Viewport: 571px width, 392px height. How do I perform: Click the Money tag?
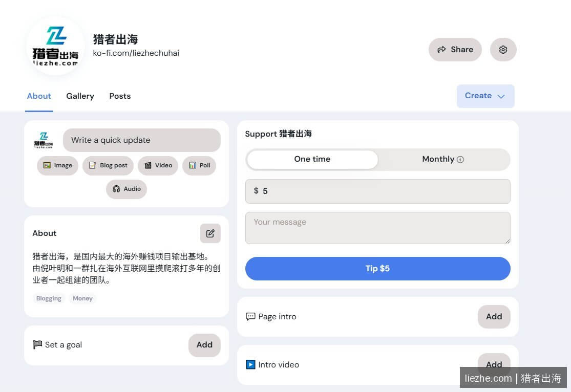(82, 298)
